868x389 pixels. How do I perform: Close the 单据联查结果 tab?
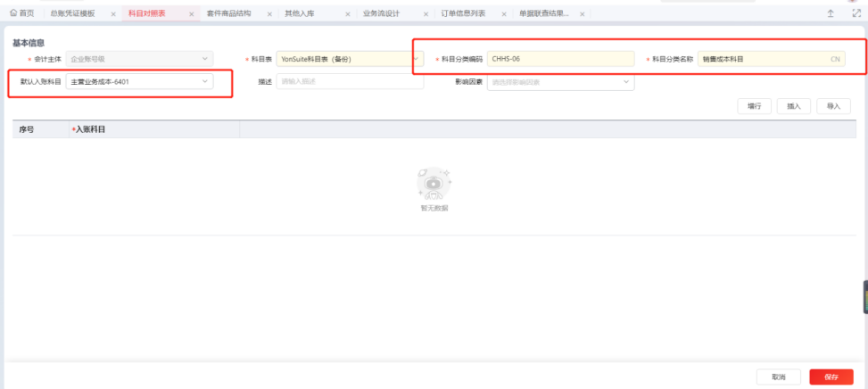click(582, 14)
